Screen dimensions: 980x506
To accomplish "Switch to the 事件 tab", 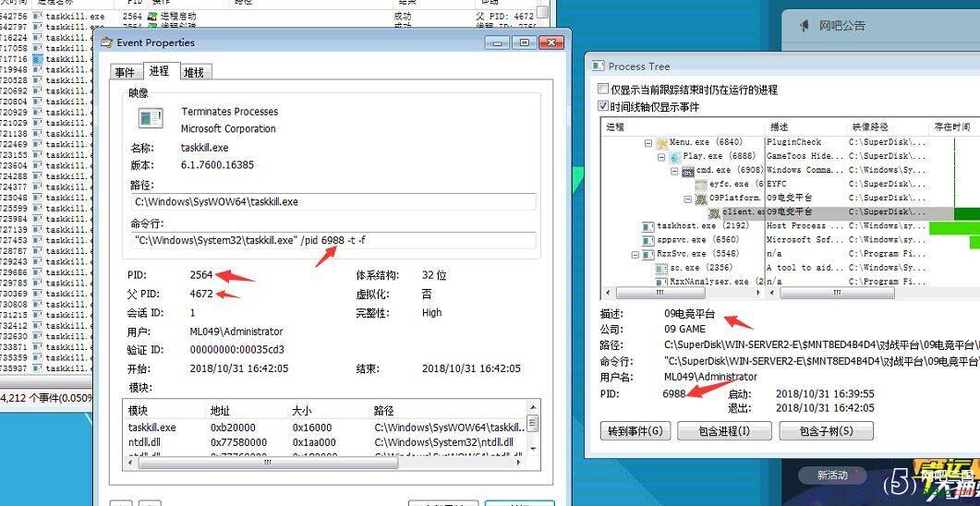I will click(x=125, y=72).
